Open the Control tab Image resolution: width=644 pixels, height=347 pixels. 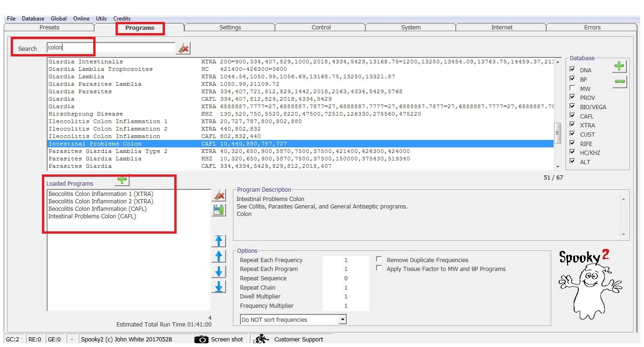(321, 28)
